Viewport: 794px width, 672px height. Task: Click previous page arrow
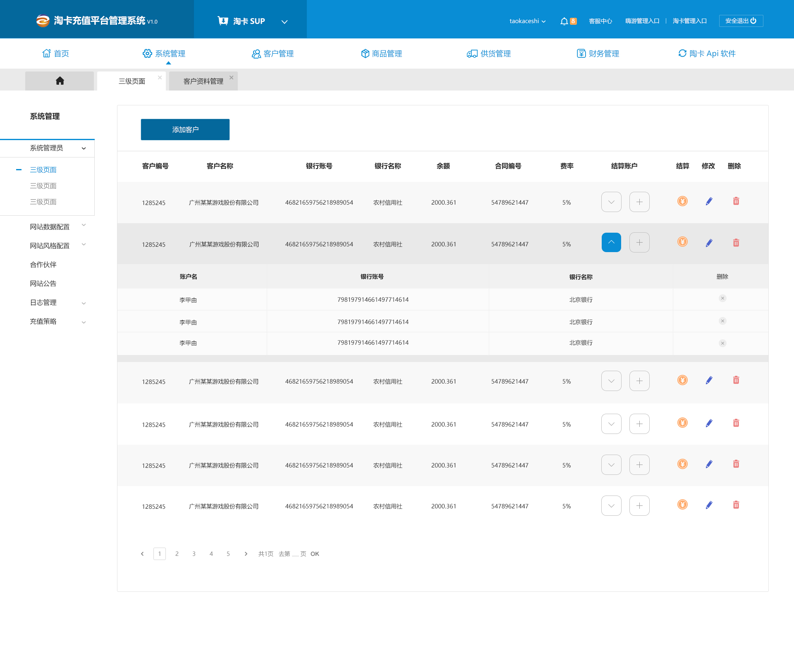pos(142,554)
